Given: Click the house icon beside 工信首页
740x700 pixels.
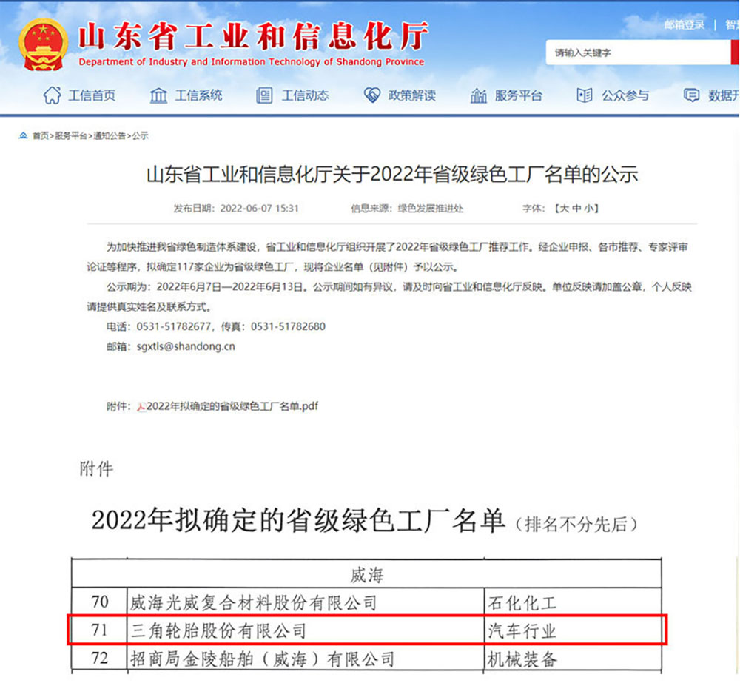Looking at the screenshot, I should (52, 95).
